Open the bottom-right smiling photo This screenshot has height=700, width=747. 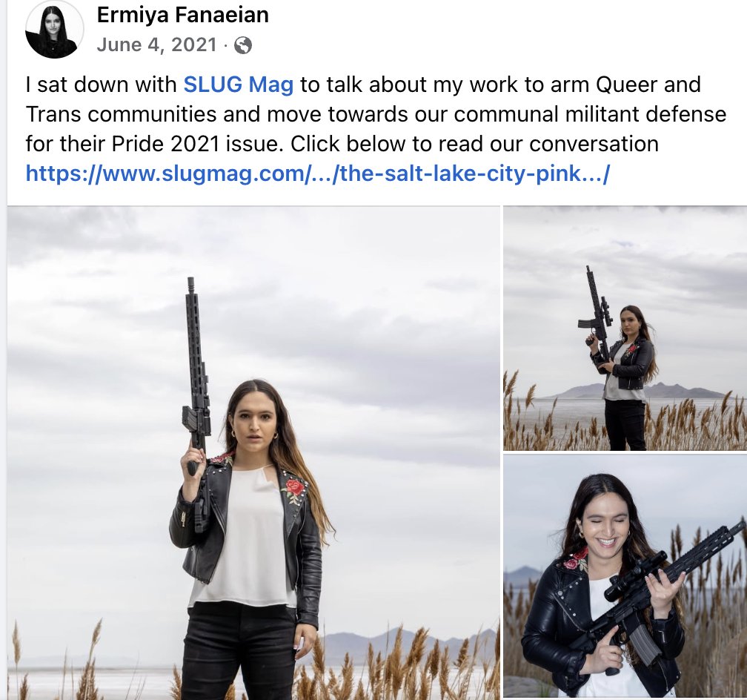point(625,577)
